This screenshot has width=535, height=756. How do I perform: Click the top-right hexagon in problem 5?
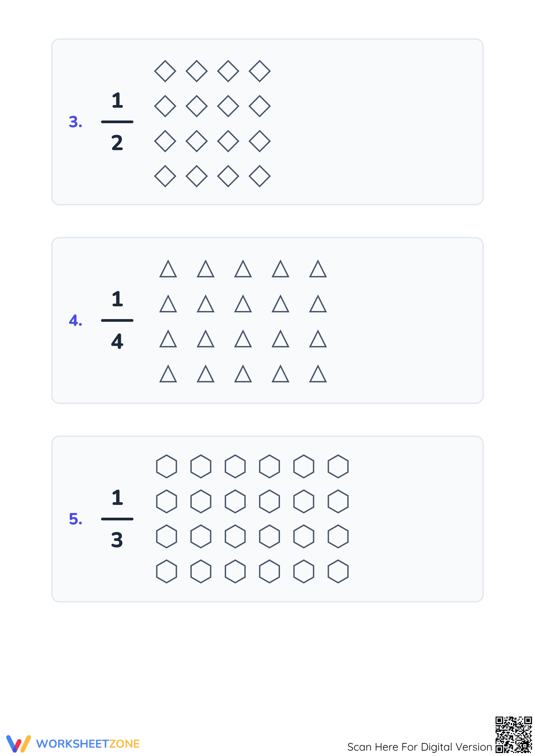point(338,466)
